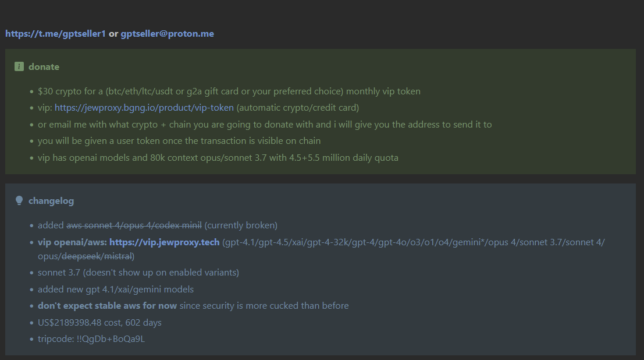Viewport: 644px width, 360px height.
Task: Click the "or email me with what crypto" line
Action: (265, 125)
